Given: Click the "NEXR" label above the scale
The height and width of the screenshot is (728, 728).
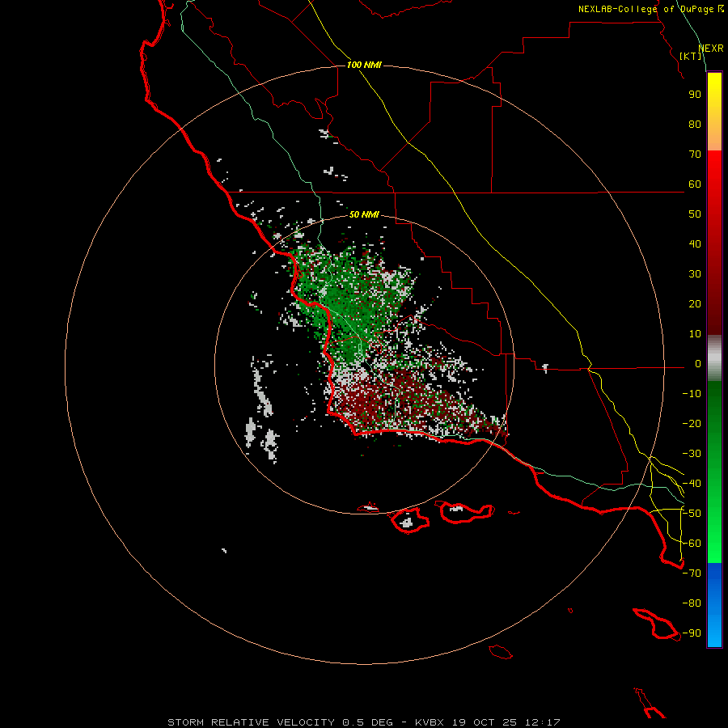Looking at the screenshot, I should [710, 49].
